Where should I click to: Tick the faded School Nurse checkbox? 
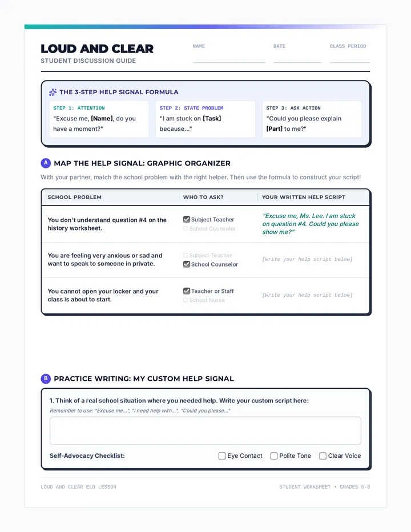(186, 300)
